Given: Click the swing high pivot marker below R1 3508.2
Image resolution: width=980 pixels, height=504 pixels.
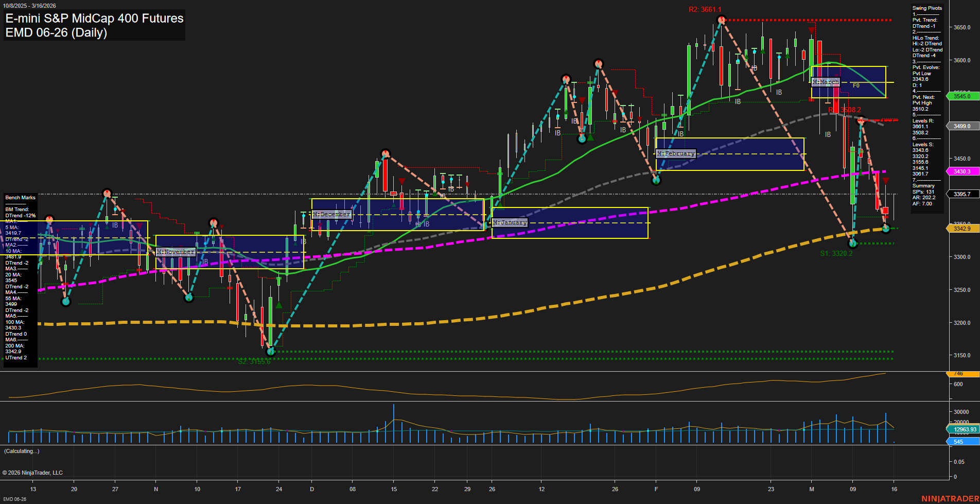Looking at the screenshot, I should pos(861,121).
